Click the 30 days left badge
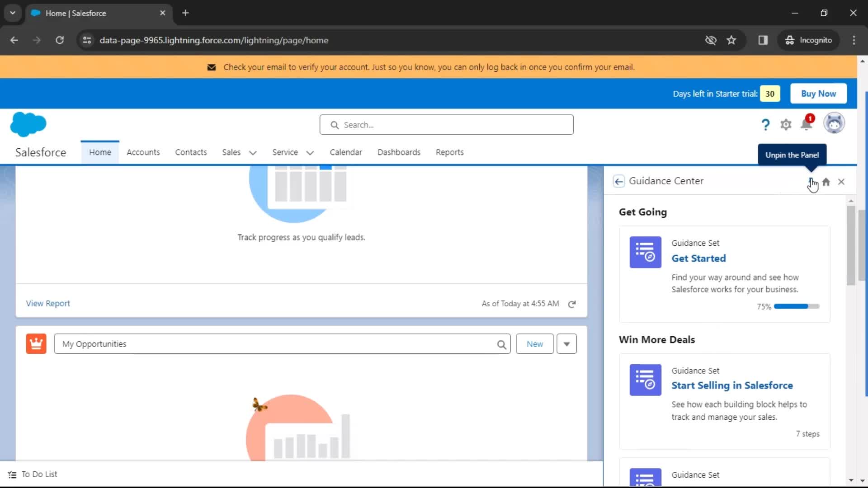Viewport: 868px width, 488px height. coord(770,94)
